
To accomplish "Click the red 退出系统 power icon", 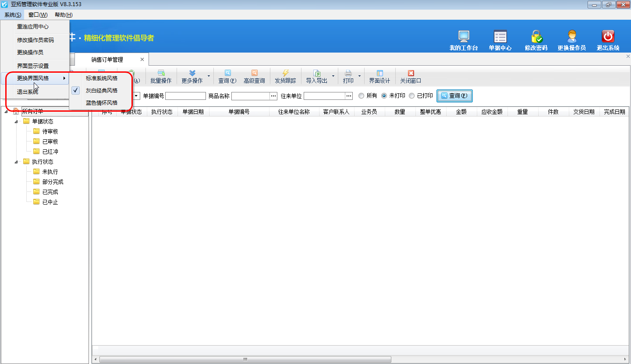I will coord(608,37).
